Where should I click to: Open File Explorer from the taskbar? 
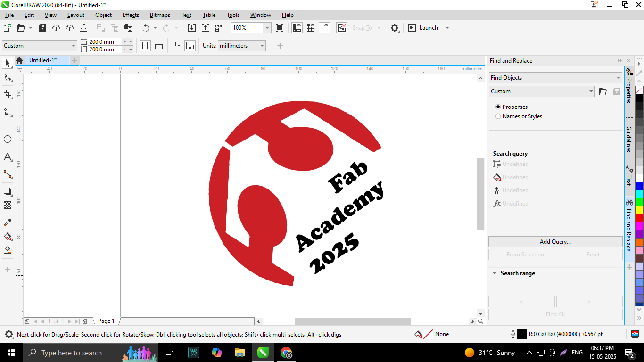pos(240,353)
